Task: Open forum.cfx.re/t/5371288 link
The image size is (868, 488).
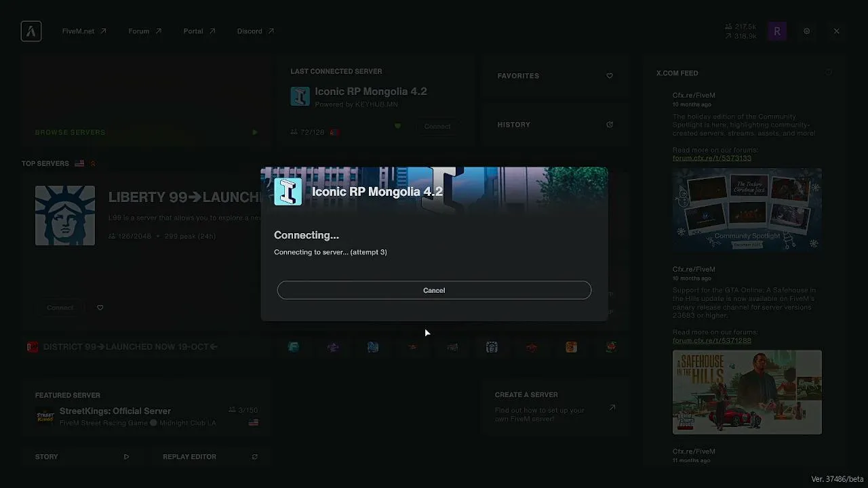Action: tap(712, 340)
